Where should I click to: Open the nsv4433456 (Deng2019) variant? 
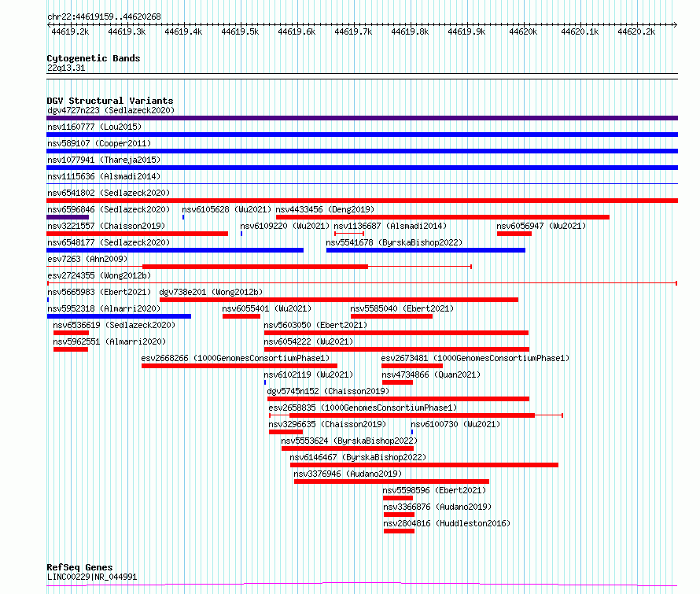tap(325, 209)
